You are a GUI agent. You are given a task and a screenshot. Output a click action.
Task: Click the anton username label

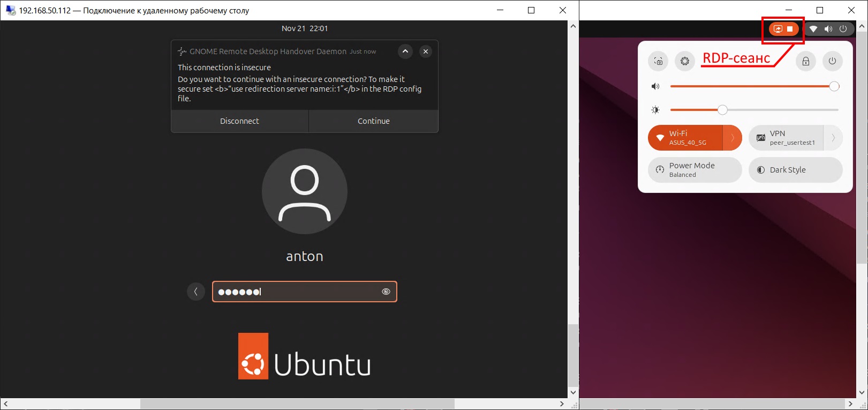[x=304, y=256]
